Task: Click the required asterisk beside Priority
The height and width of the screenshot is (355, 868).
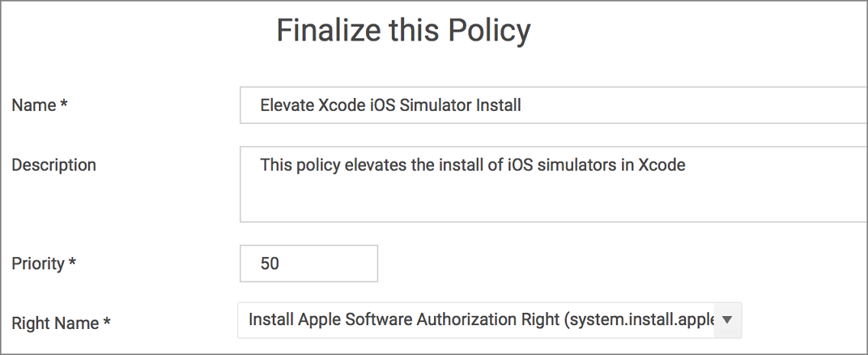Action: [x=73, y=263]
